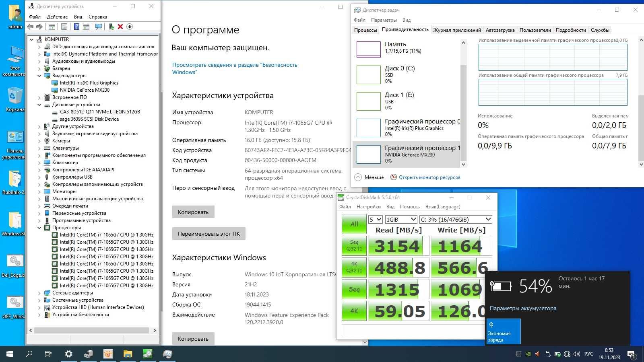The height and width of the screenshot is (362, 644).
Task: Open test size dropdown showing 1GiB
Action: point(401,220)
